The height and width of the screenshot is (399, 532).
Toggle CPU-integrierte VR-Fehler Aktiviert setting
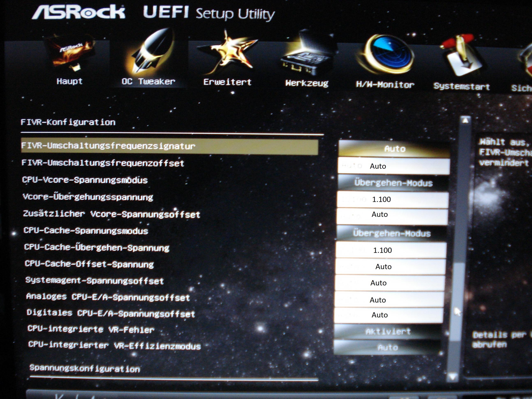(388, 332)
